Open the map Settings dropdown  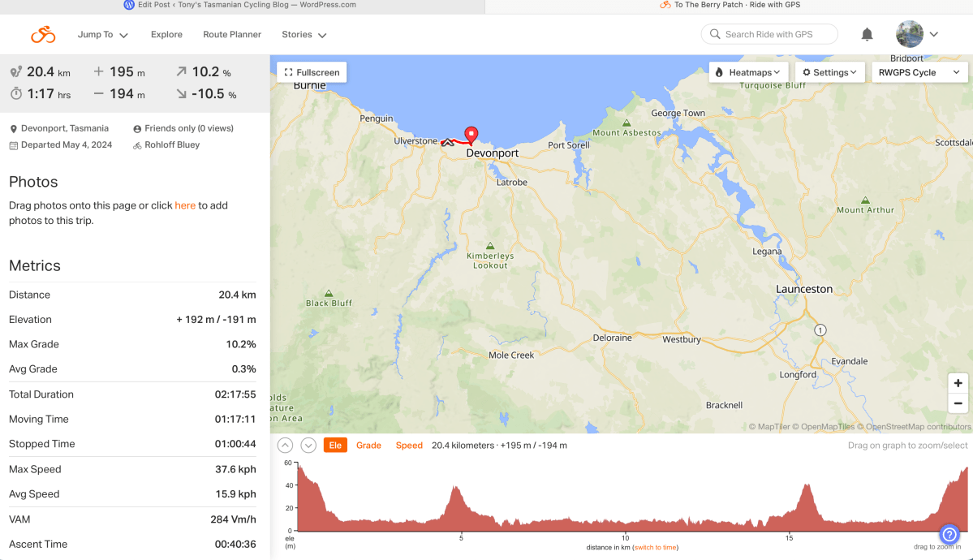829,72
